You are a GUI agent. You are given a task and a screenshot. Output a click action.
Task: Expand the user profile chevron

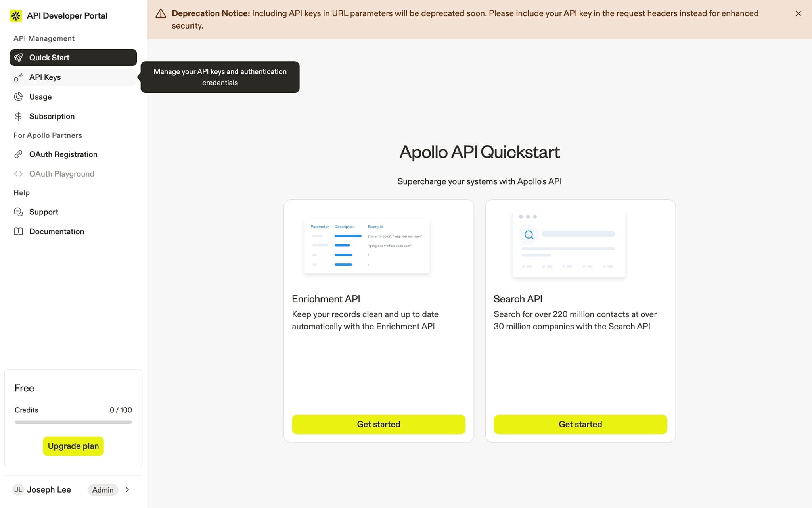pos(127,490)
